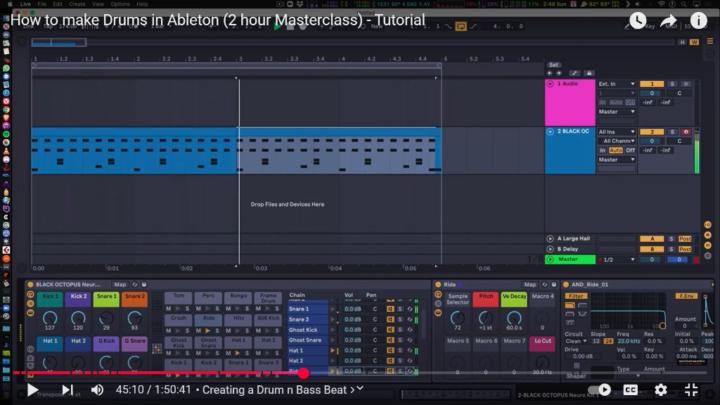
Task: Toggle the AND_Ride_01 Simpler device power
Action: coord(566,285)
